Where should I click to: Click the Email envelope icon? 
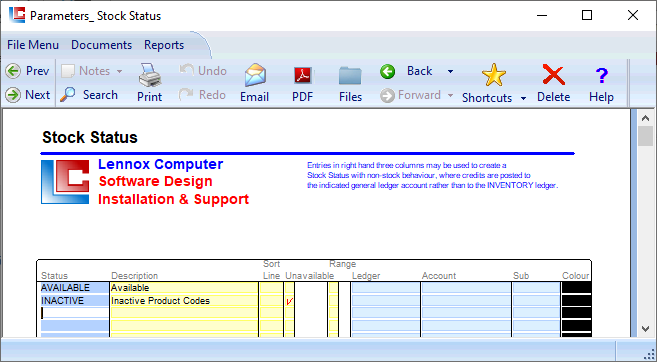(255, 75)
